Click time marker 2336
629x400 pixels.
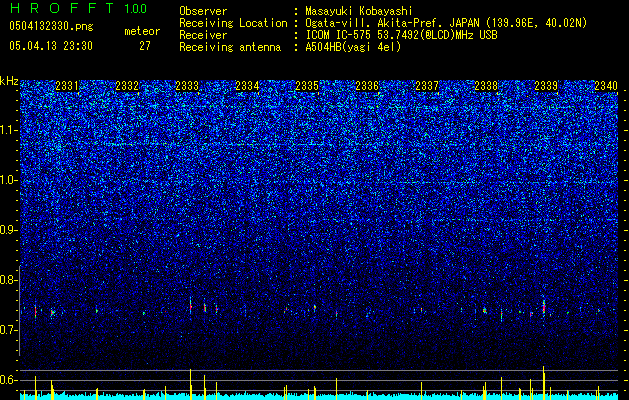pyautogui.click(x=367, y=85)
